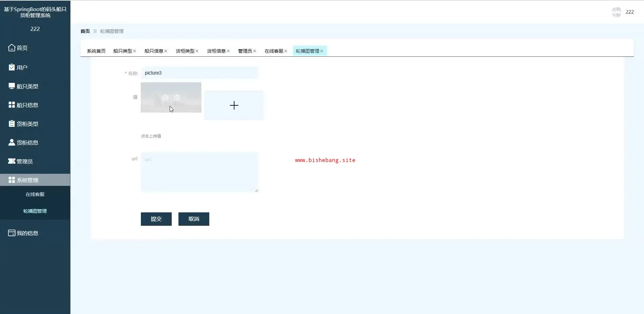This screenshot has width=644, height=314.
Task: Click the 222 label under the sidebar title
Action: click(35, 29)
